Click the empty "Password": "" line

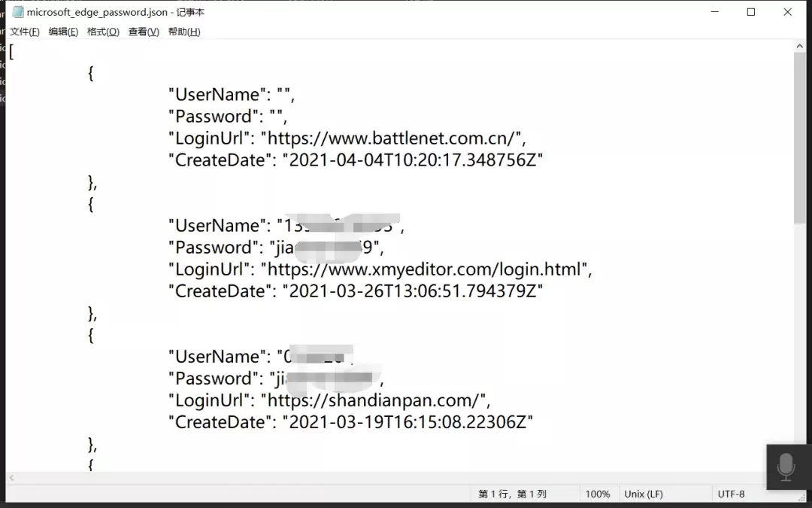click(228, 117)
